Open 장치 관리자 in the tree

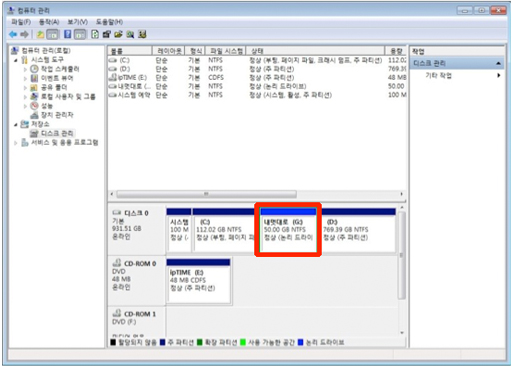point(57,115)
